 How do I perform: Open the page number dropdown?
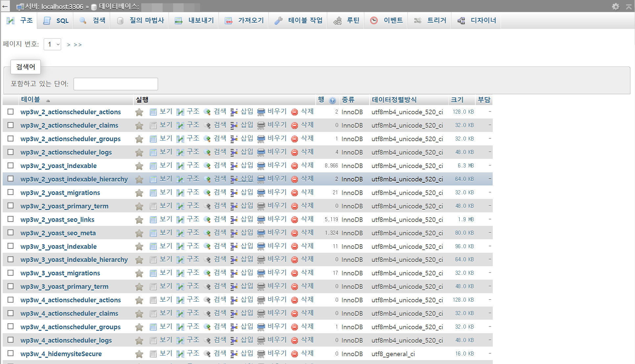pyautogui.click(x=53, y=44)
